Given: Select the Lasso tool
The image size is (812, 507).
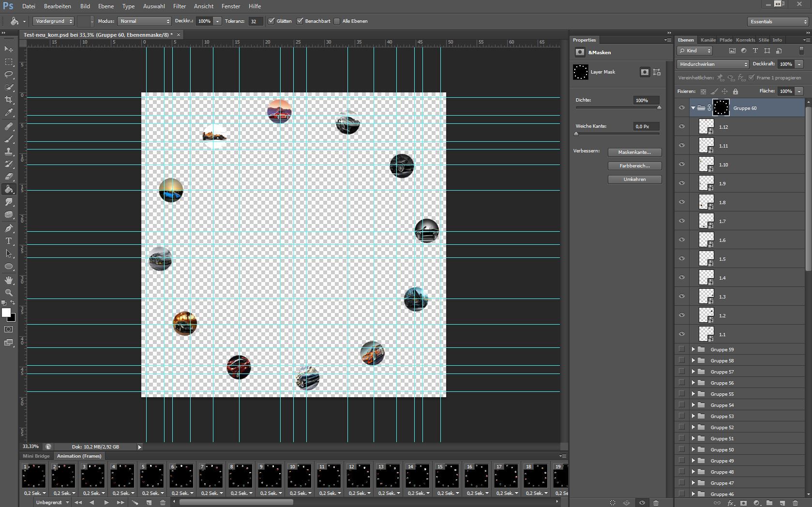Looking at the screenshot, I should click(x=9, y=75).
